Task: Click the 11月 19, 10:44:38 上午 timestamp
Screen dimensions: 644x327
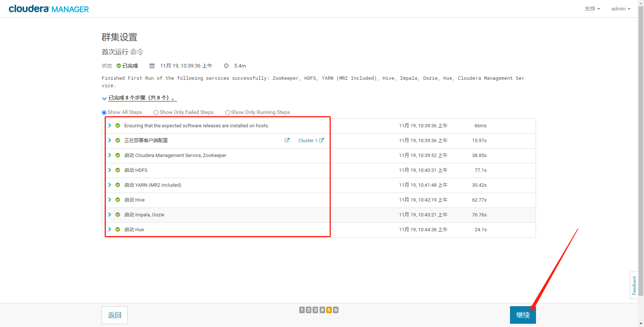Action: click(423, 230)
